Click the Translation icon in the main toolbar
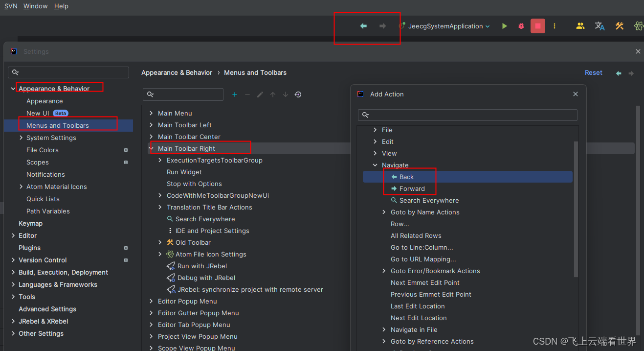The height and width of the screenshot is (351, 644). click(x=600, y=26)
